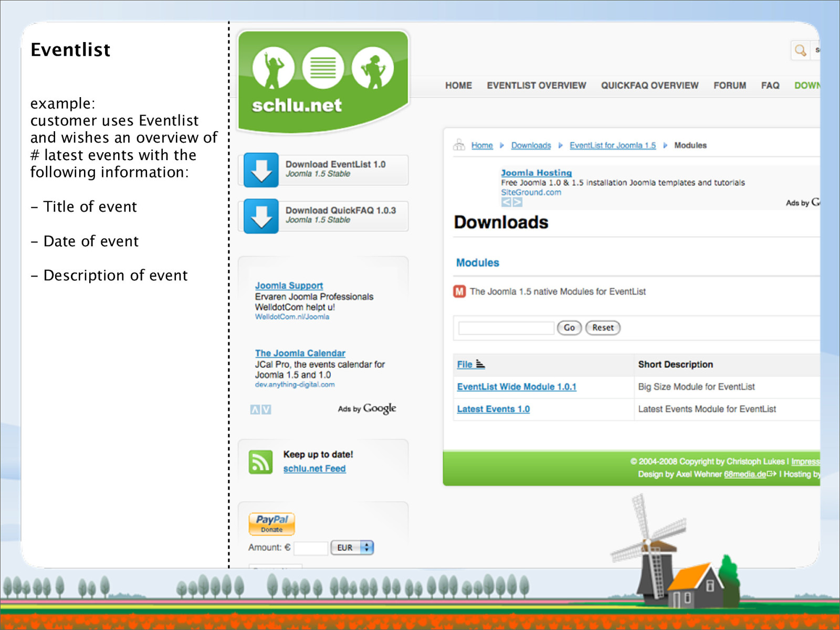Click the 68media.de footer link
The height and width of the screenshot is (630, 840).
coord(745,474)
